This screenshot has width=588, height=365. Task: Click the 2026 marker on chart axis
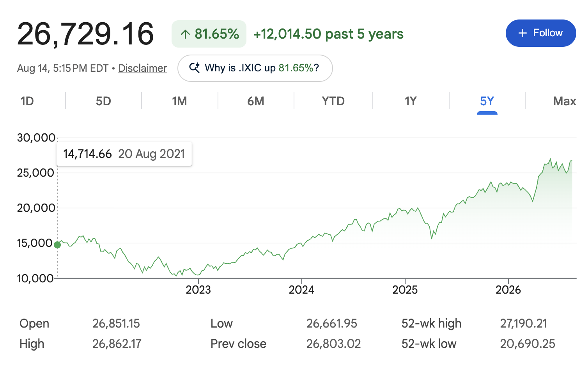pyautogui.click(x=508, y=290)
